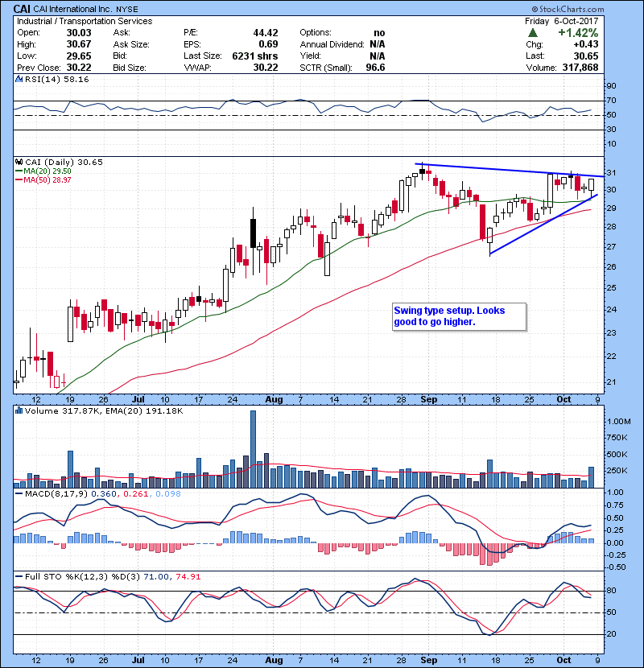
Task: Click the VWAP value 30.22
Action: click(x=266, y=68)
